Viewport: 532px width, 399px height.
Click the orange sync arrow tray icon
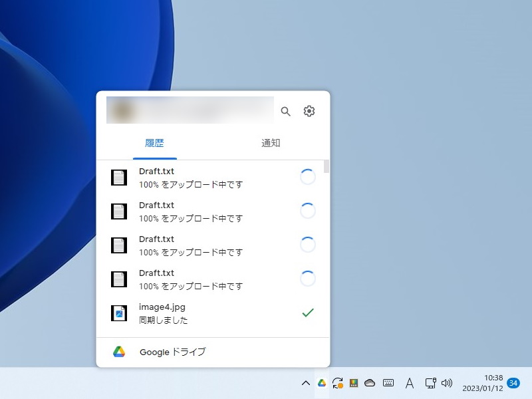pos(337,383)
